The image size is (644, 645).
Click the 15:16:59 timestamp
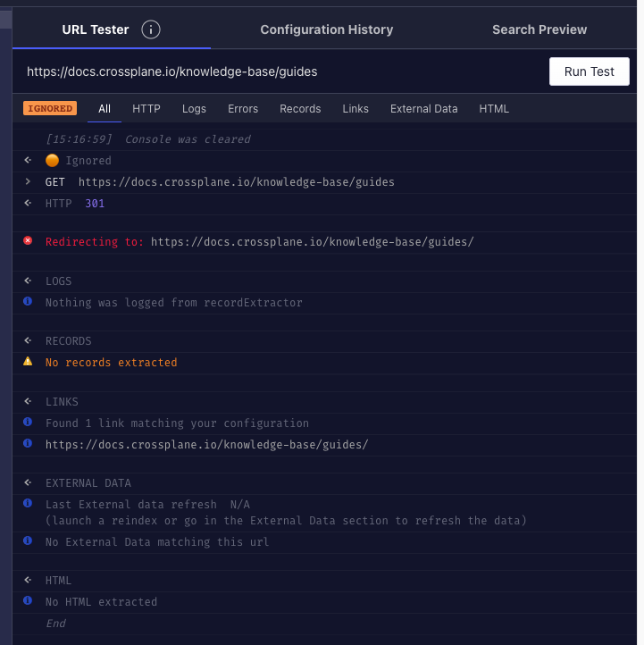79,139
